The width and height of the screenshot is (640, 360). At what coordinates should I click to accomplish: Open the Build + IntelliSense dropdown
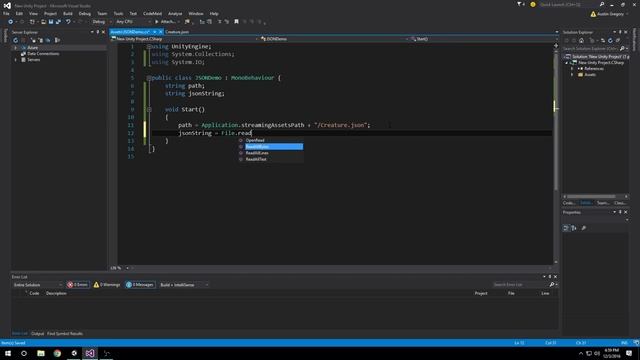point(184,284)
